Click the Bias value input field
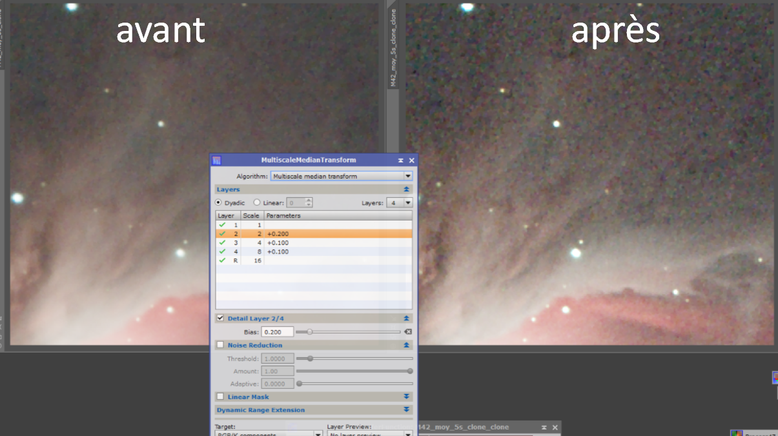778x436 pixels. tap(276, 332)
